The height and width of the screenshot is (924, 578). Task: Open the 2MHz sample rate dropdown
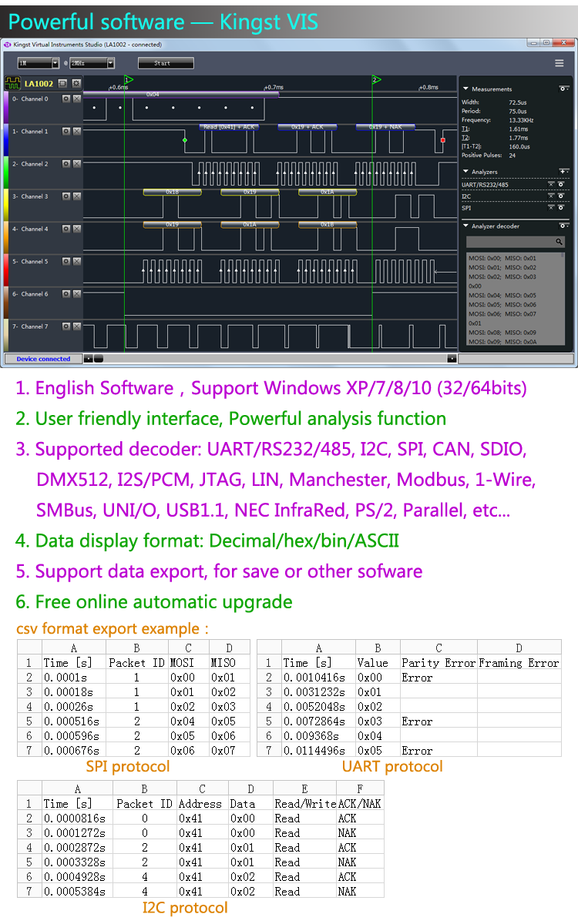(x=92, y=63)
